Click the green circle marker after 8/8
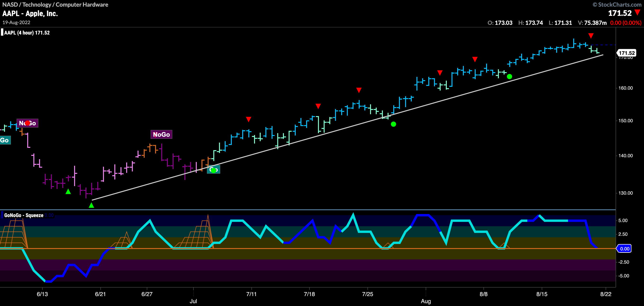This screenshot has height=306, width=644. coord(510,76)
